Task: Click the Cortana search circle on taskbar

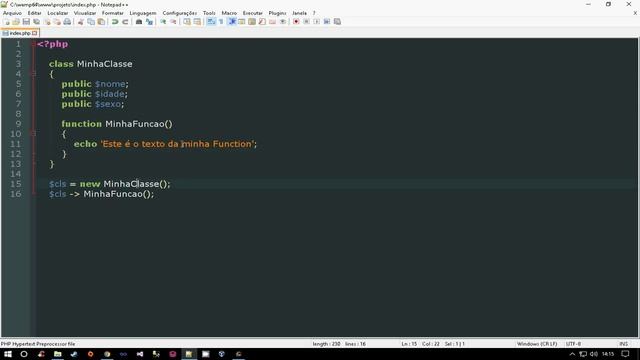Action: (x=24, y=354)
